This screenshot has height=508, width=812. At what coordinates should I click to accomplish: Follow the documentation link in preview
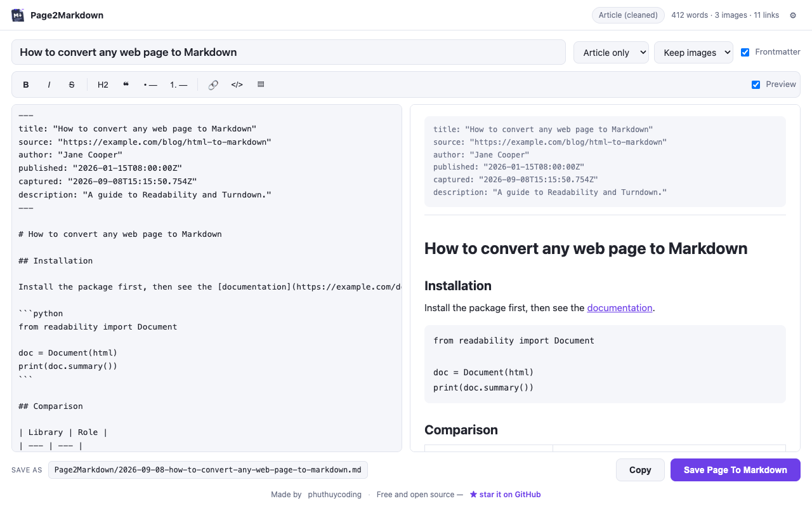[620, 308]
